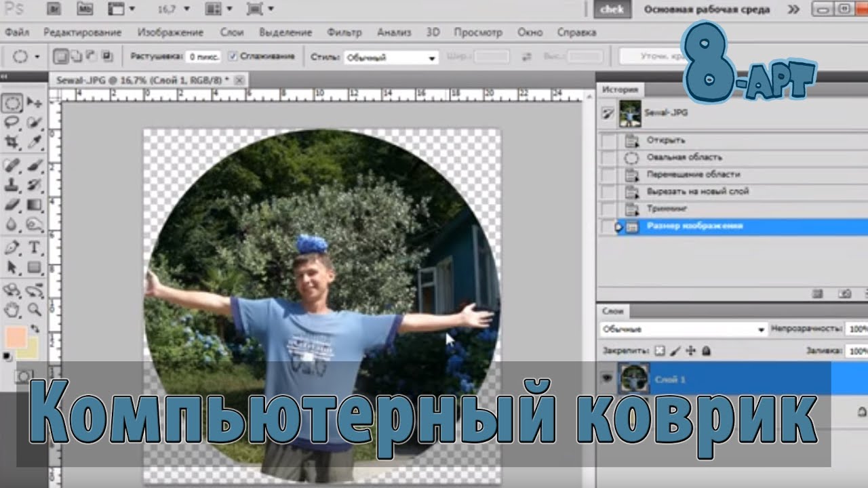Select the 3D Object Rotate tool

coord(12,291)
